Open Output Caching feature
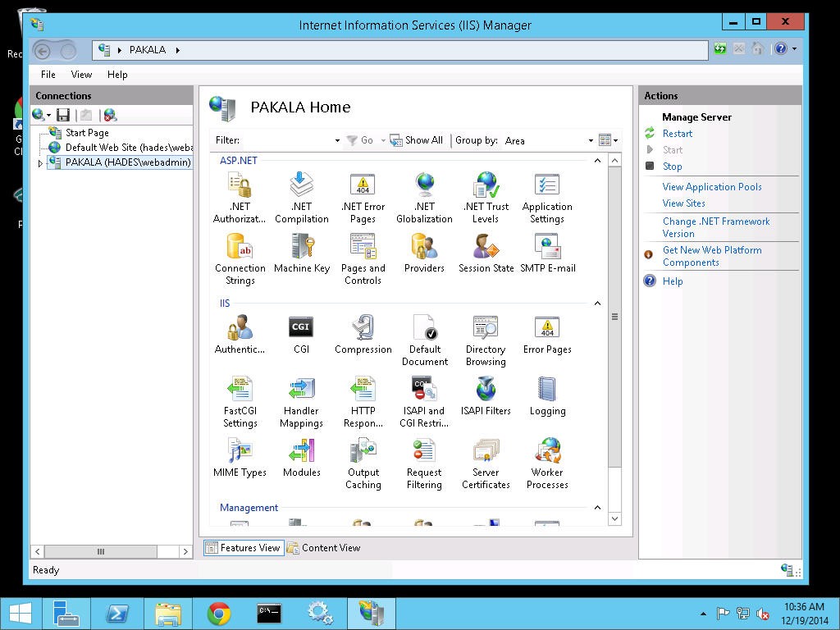The width and height of the screenshot is (840, 630). pyautogui.click(x=363, y=464)
